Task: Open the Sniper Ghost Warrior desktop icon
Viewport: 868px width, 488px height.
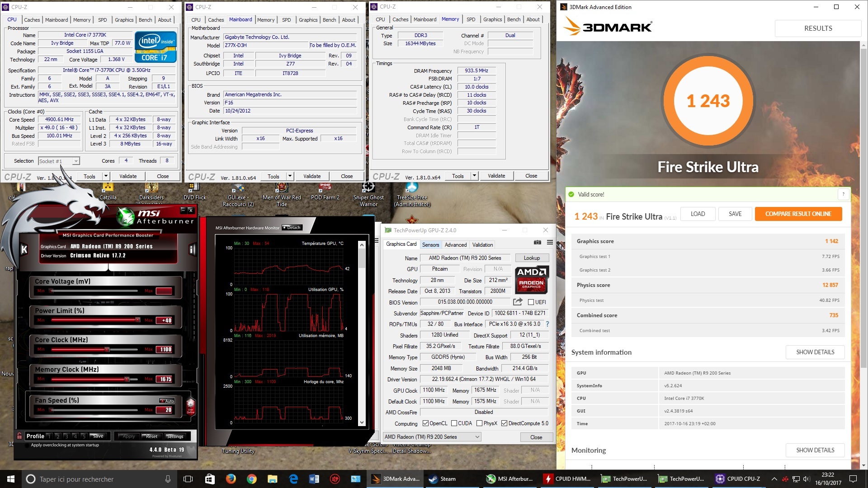Action: tap(368, 194)
